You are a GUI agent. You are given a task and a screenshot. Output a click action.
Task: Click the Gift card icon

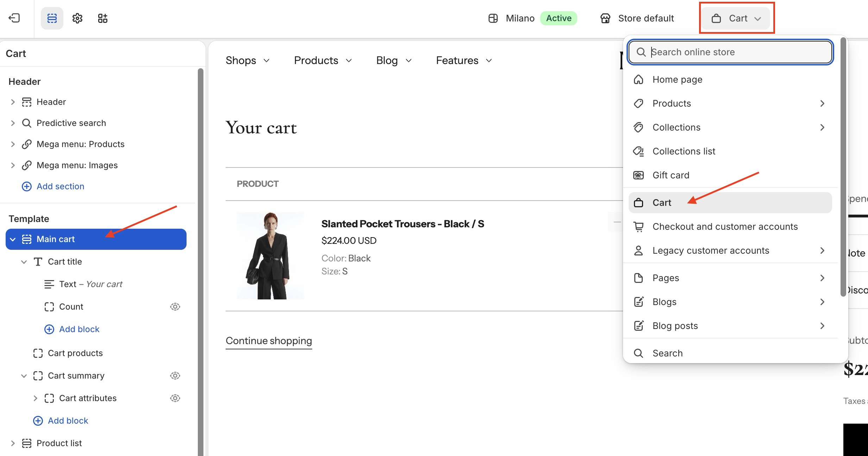pos(639,175)
